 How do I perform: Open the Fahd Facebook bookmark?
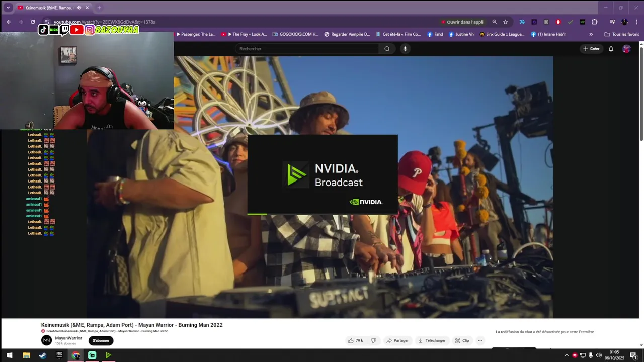click(435, 34)
